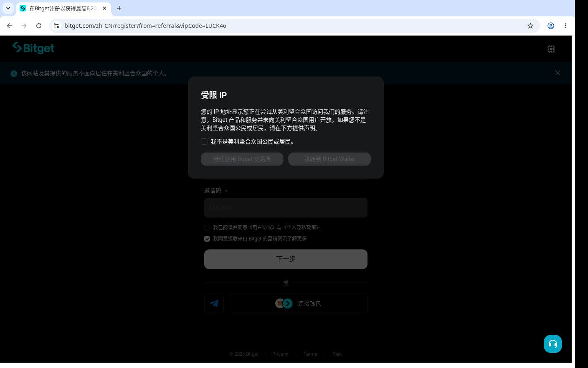The width and height of the screenshot is (588, 368).
Task: Click 跳转到 Bitget Wallet button
Action: (330, 159)
